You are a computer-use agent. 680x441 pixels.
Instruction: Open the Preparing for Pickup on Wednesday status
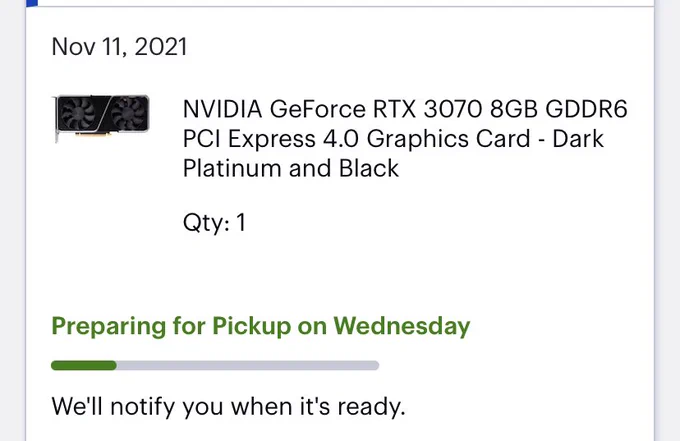click(261, 326)
